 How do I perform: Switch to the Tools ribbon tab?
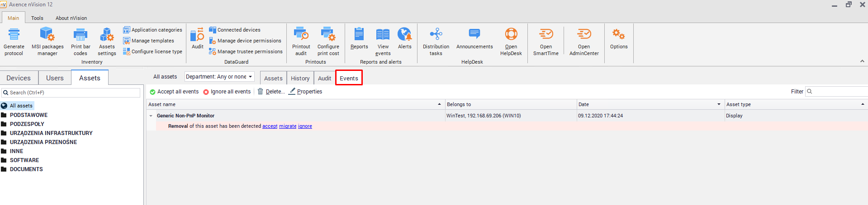coord(37,18)
